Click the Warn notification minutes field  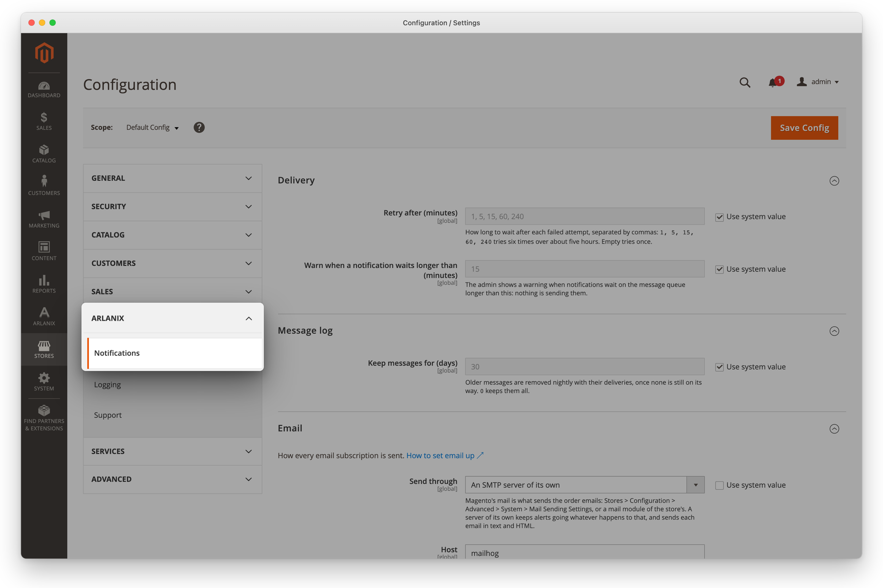pos(584,269)
